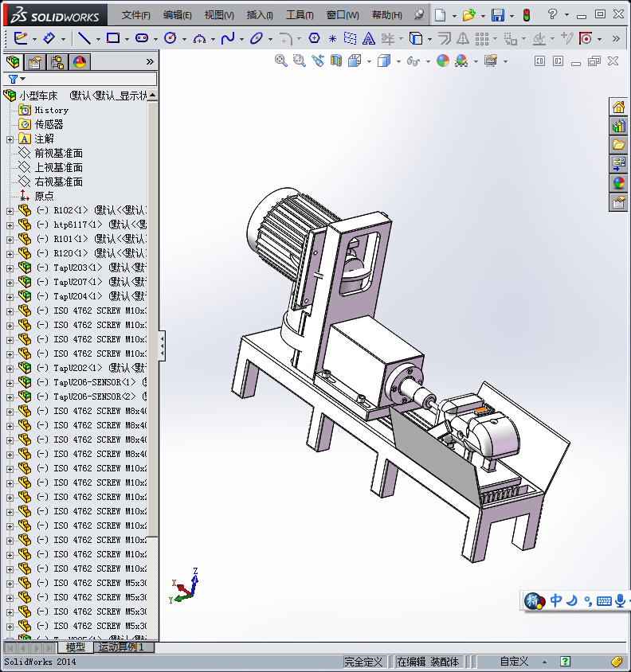Click the Rebuild traffic light icon
Viewport: 631px width, 672px height.
[x=527, y=15]
